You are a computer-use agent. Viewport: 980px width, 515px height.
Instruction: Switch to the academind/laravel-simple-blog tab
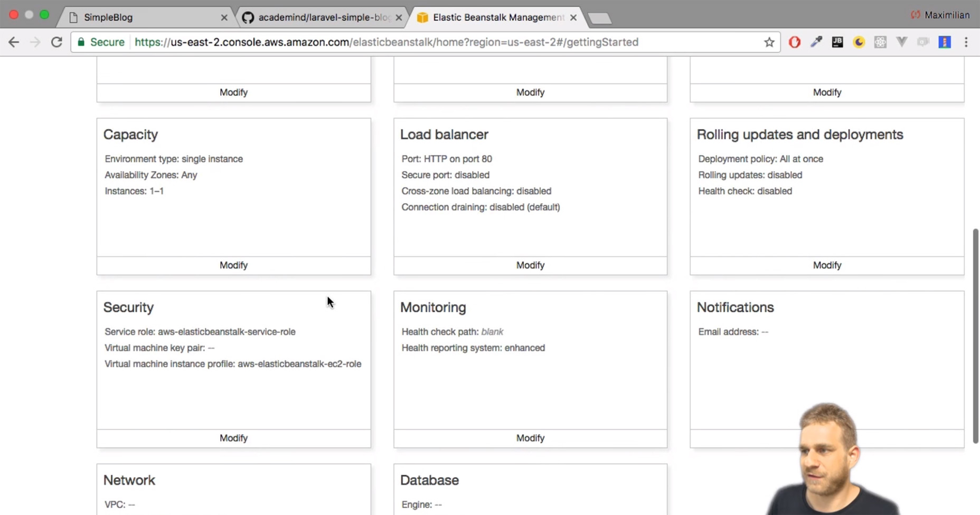point(322,17)
